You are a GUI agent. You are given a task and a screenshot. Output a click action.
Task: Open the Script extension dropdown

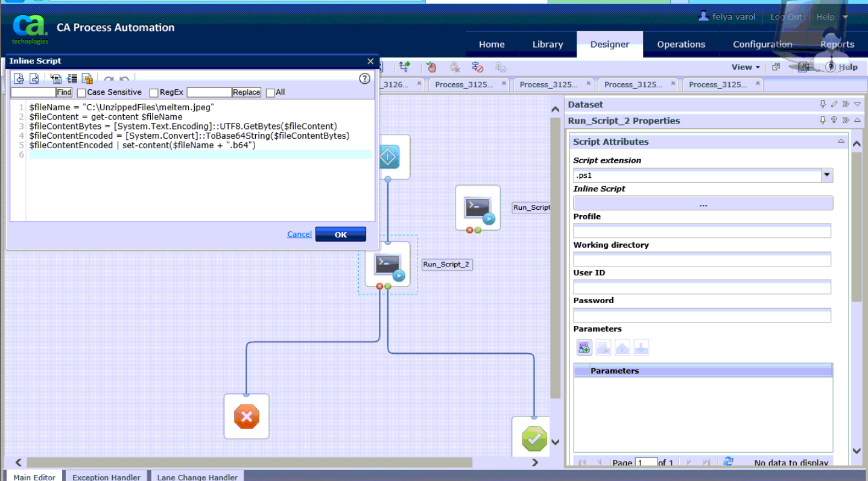click(x=827, y=175)
